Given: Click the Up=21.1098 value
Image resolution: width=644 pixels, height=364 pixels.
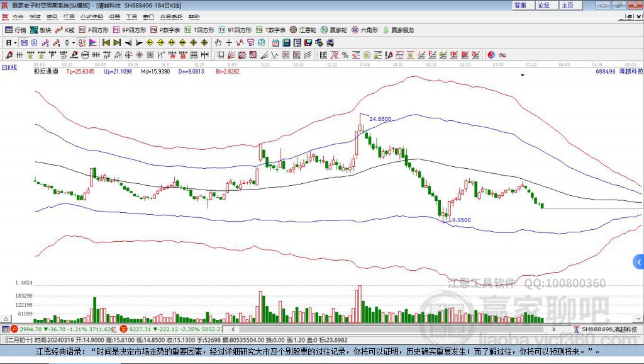Looking at the screenshot, I should (118, 72).
